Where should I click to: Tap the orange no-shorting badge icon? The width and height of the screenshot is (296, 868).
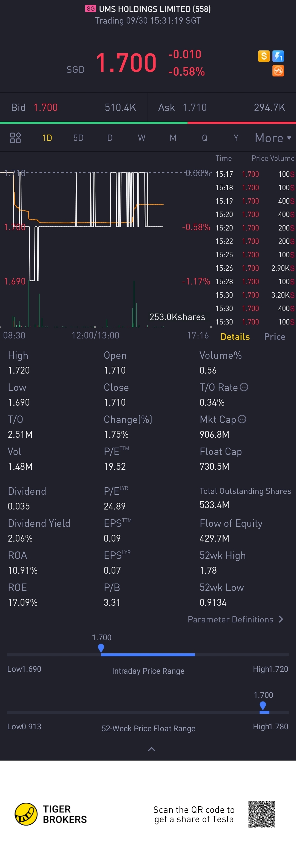pos(278,71)
